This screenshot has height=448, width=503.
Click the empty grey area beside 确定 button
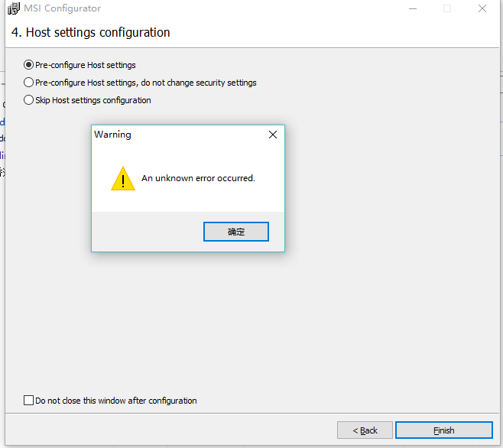coord(145,232)
